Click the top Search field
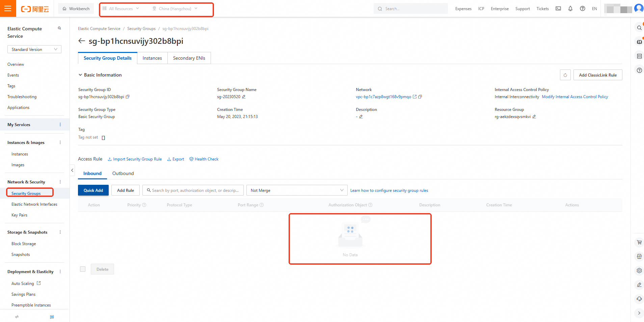 411,9
